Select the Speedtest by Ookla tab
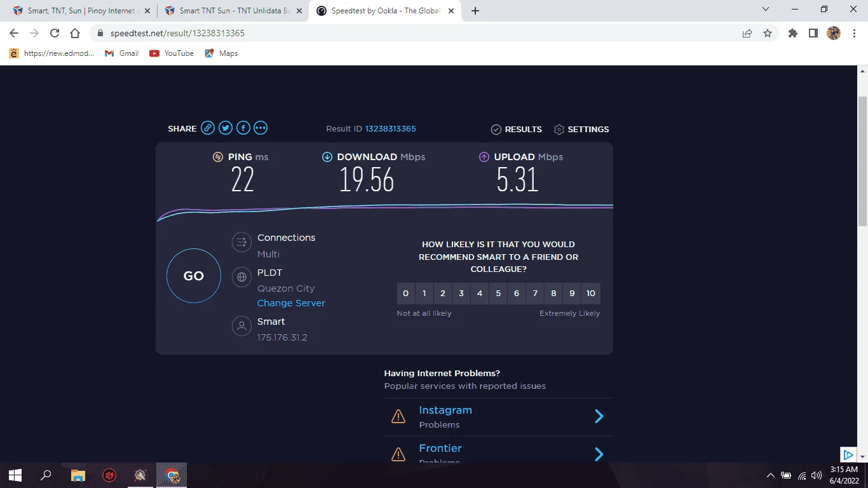Screen dimensions: 868x488 [384, 11]
